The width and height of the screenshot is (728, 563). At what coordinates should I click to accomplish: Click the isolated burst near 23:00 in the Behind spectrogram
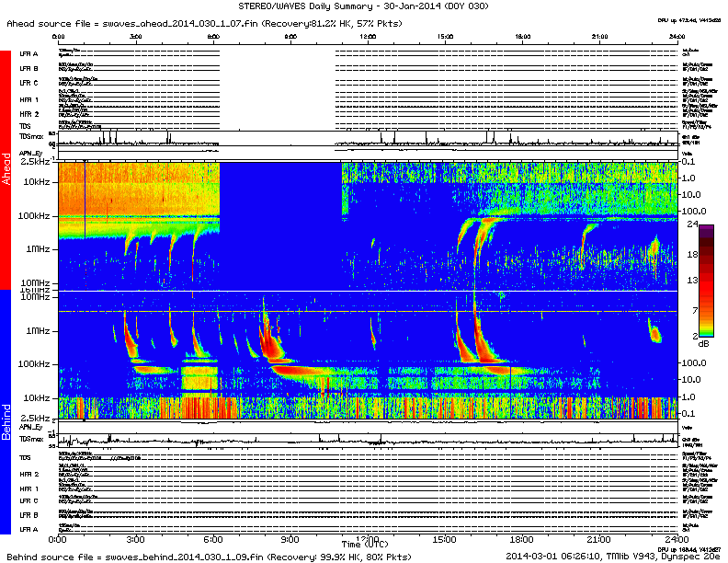click(654, 332)
